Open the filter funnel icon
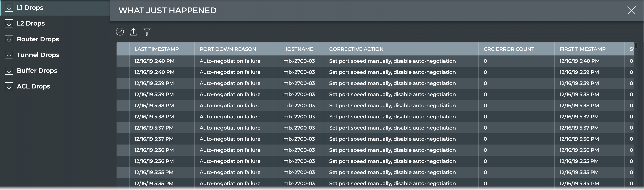This screenshot has width=644, height=190. 147,32
